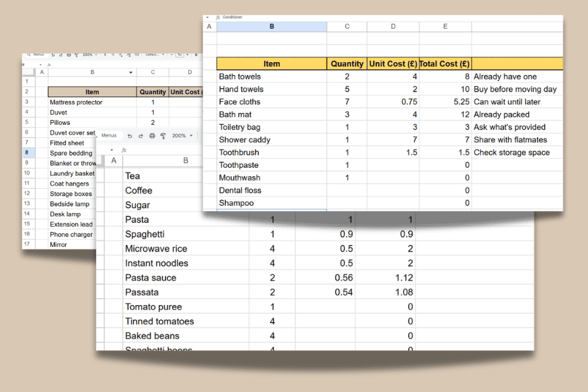Screen dimensions: 588x392
Task: Select column C header in bedroom sheet
Action: (153, 72)
